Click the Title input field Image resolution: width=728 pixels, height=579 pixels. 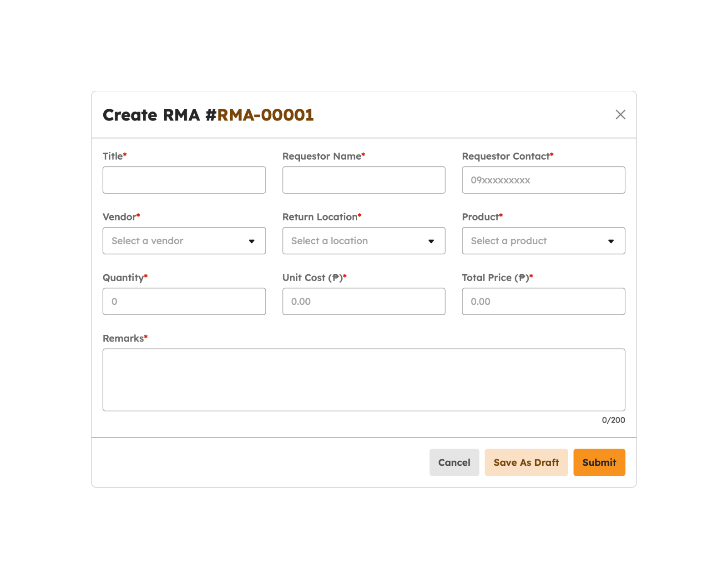pos(184,180)
